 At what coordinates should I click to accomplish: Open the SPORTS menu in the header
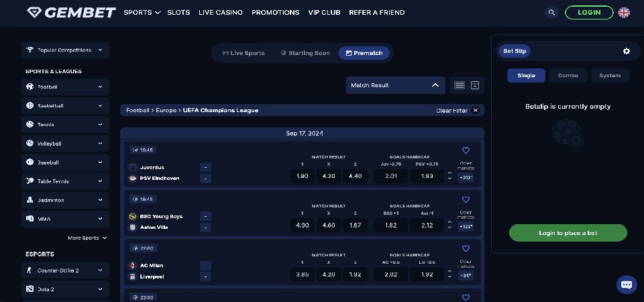pos(142,13)
